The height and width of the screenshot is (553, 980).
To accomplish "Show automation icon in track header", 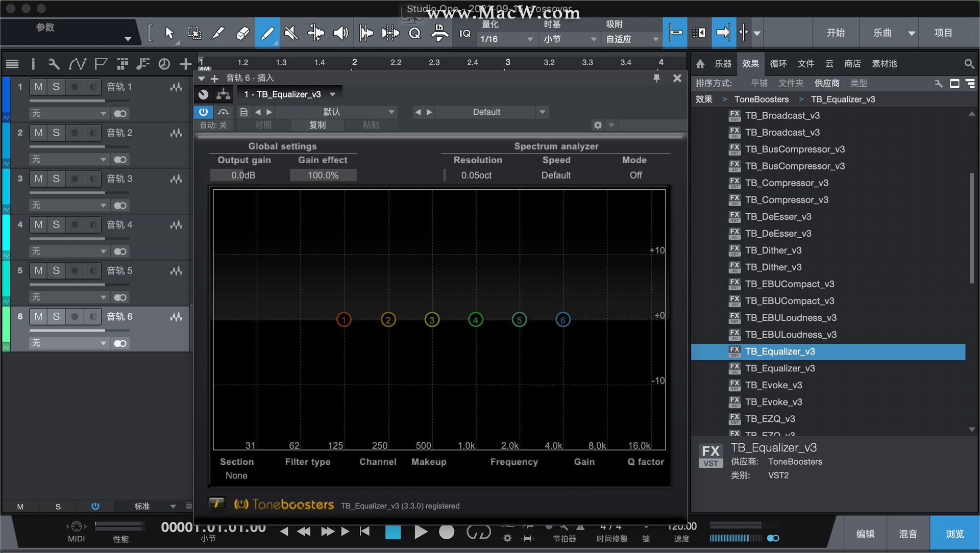I will pyautogui.click(x=77, y=64).
